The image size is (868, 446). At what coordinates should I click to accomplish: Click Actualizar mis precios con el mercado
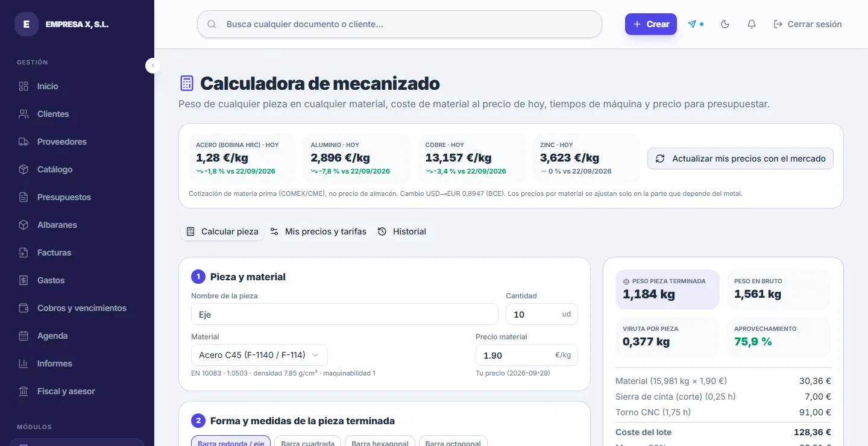pyautogui.click(x=740, y=159)
